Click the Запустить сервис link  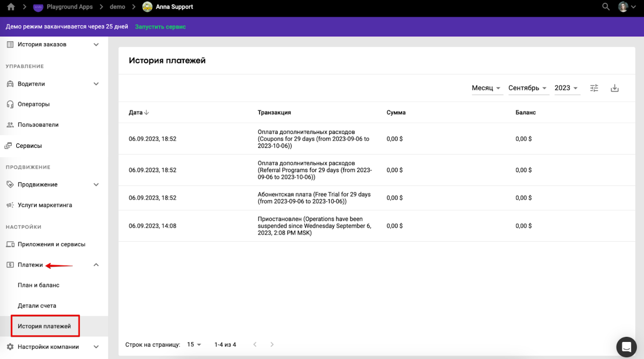160,27
